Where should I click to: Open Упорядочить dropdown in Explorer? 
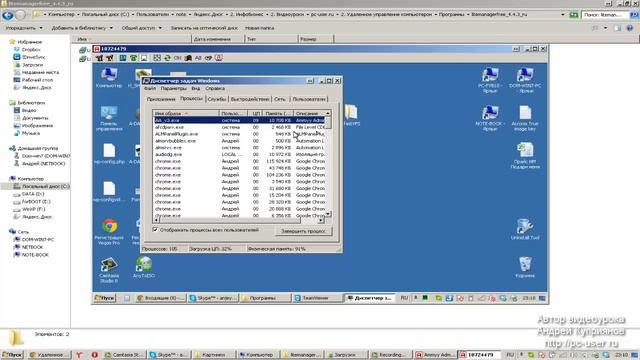[23, 28]
